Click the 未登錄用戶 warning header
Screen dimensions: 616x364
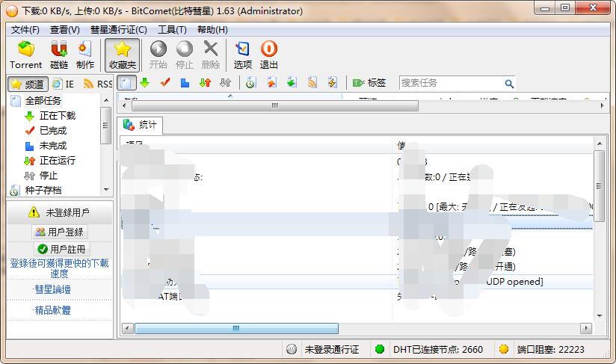click(x=59, y=213)
